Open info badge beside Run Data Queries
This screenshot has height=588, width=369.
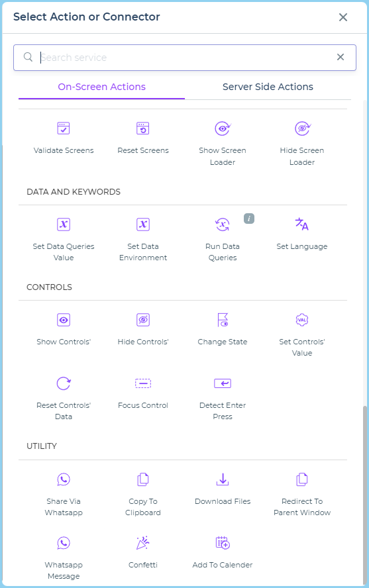[x=249, y=219]
